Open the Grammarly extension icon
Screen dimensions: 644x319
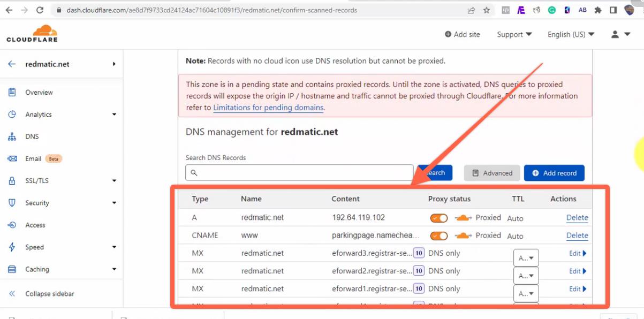pyautogui.click(x=552, y=10)
